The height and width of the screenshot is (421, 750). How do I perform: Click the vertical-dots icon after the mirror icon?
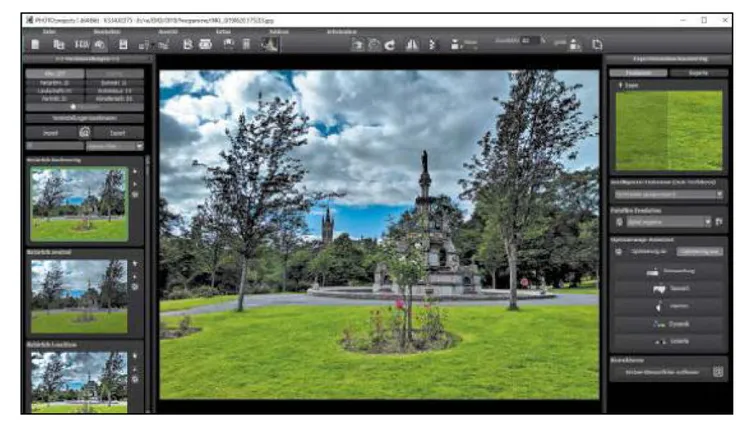click(432, 45)
